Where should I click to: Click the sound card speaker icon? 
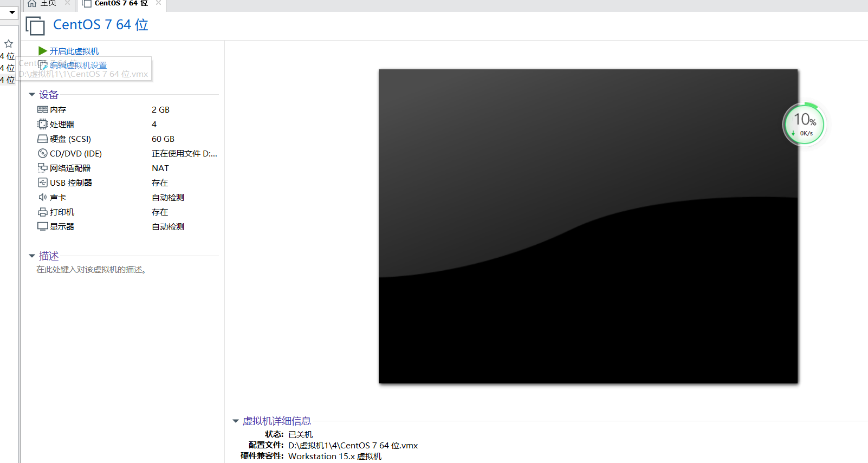click(43, 197)
